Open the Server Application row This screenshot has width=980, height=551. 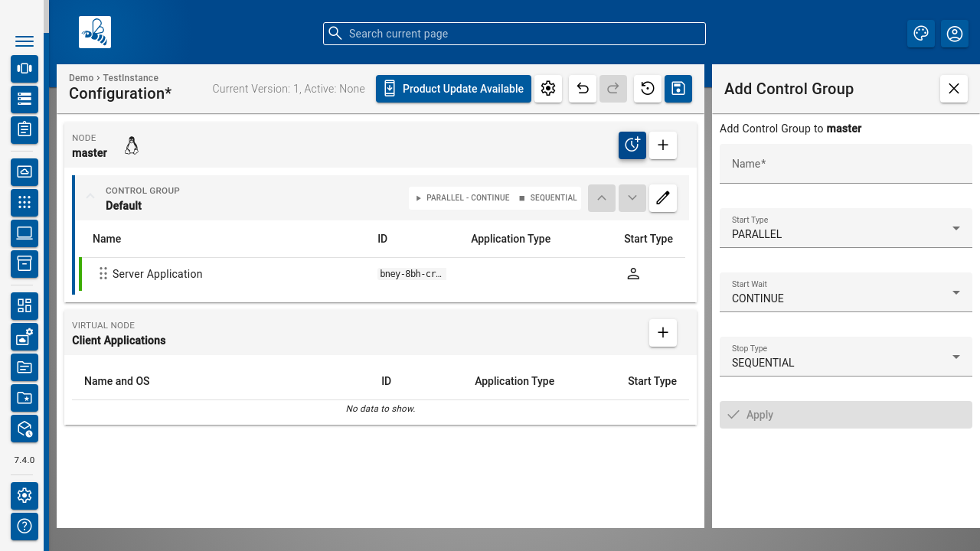[382, 274]
